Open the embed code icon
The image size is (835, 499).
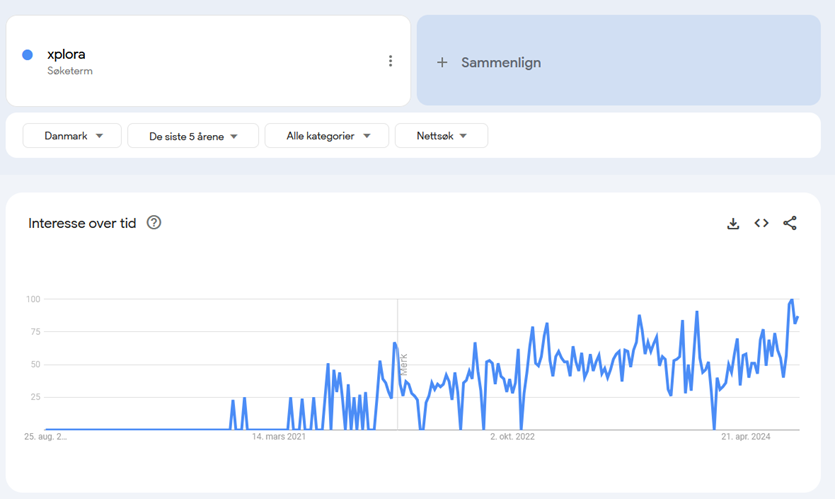point(762,223)
